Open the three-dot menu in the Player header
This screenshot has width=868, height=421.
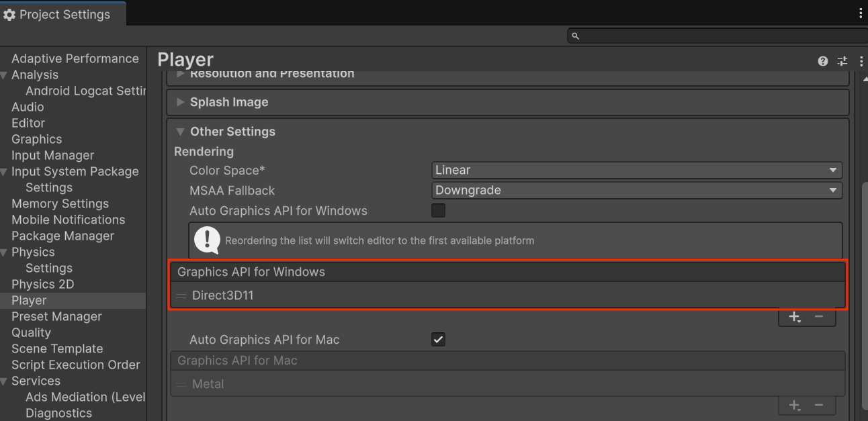point(862,60)
